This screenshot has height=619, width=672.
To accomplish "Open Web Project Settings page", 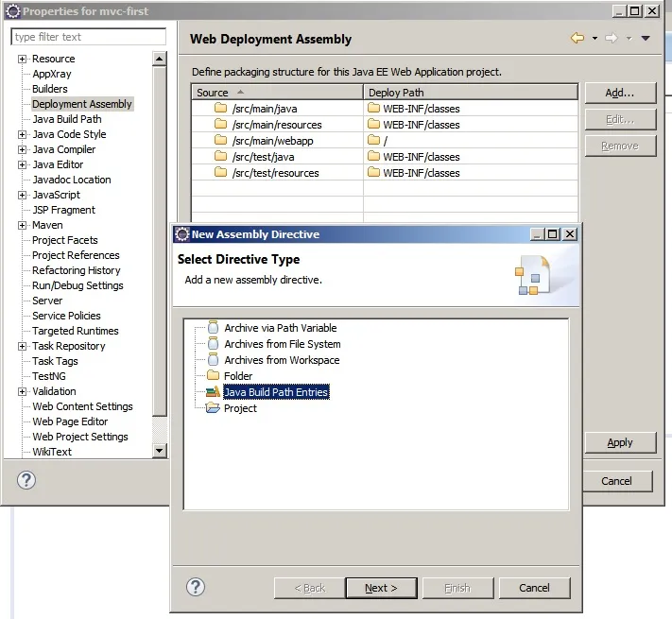I will pos(80,437).
